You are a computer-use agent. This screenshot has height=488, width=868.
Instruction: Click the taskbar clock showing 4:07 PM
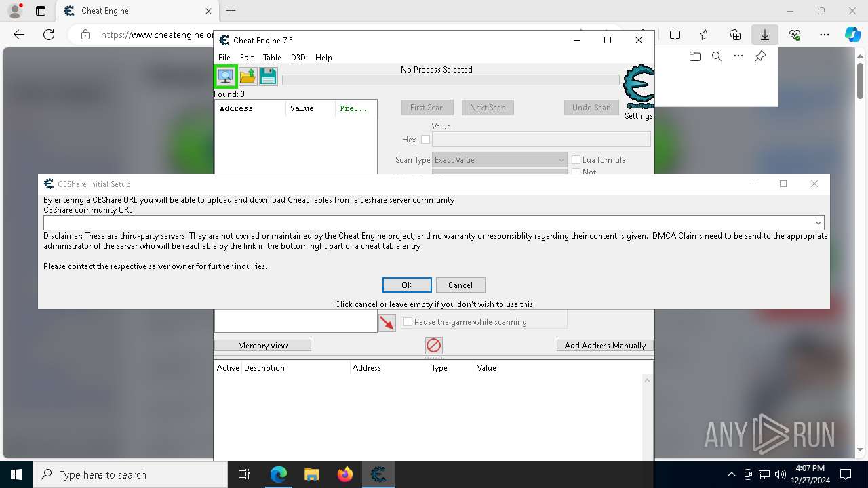[x=810, y=474]
